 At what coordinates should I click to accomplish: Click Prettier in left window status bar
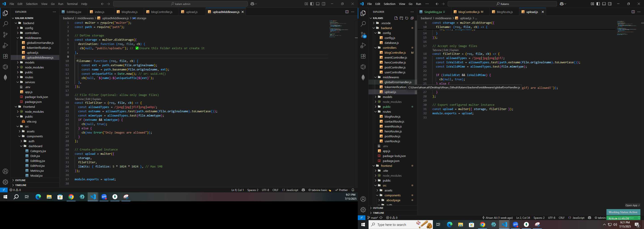coord(341,190)
